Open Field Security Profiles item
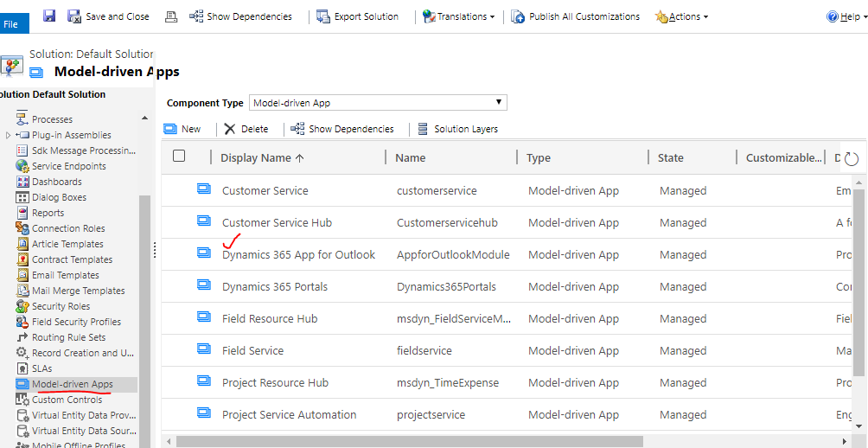Image resolution: width=868 pixels, height=448 pixels. point(76,321)
